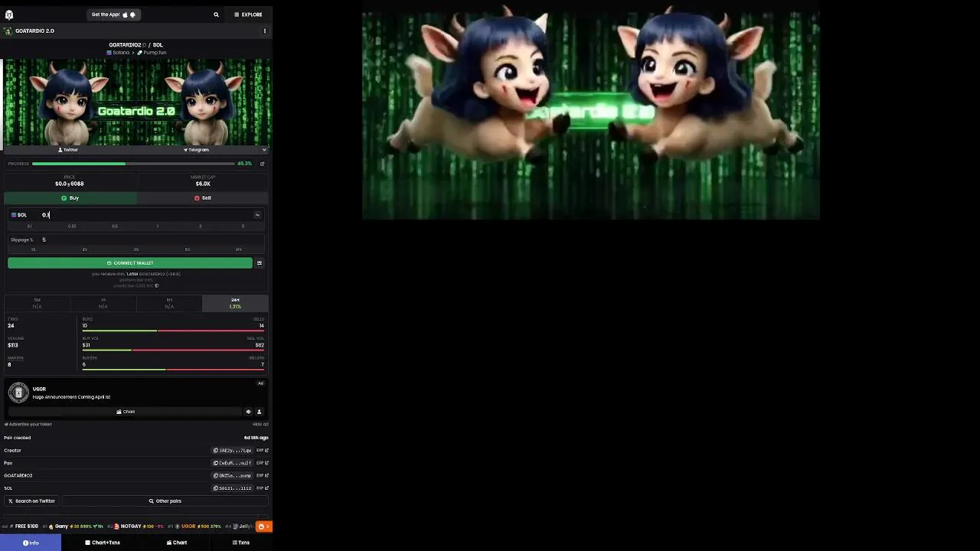
Task: Click FREE $100 ad in ticker
Action: click(22, 527)
